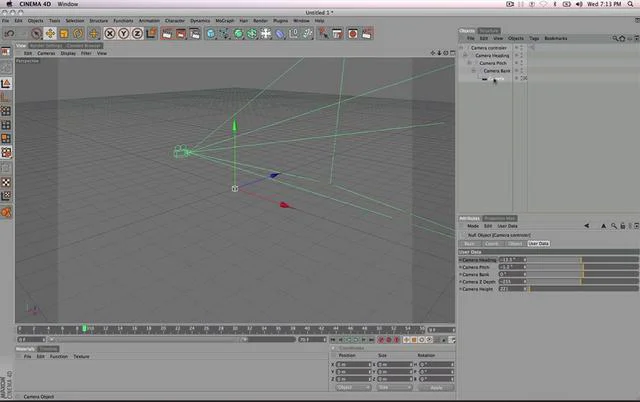
Task: Switch to the User Data tab
Action: (538, 244)
